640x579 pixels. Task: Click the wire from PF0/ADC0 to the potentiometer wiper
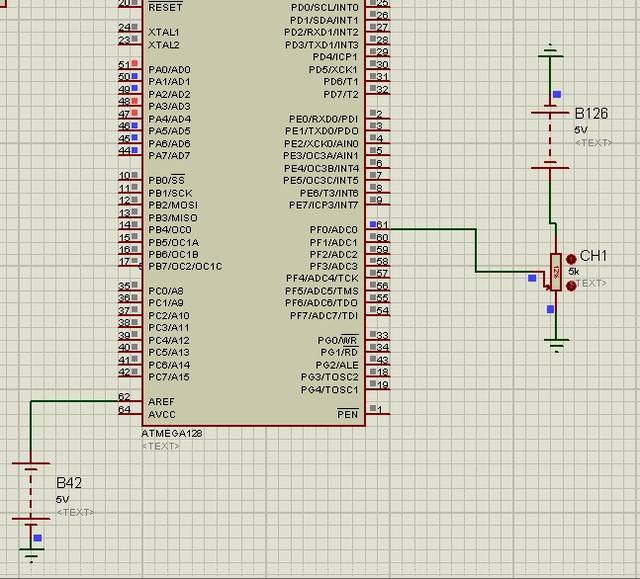coord(476,250)
